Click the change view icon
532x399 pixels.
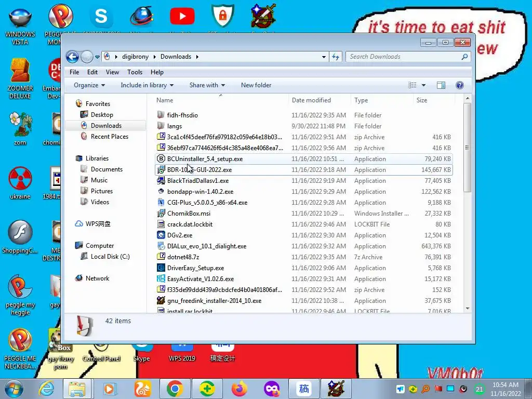[x=412, y=85]
